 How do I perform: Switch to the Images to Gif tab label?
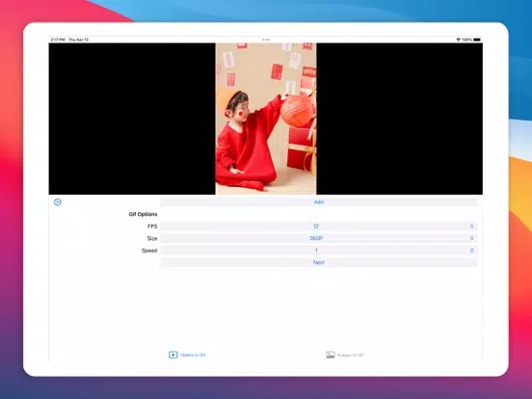[351, 356]
